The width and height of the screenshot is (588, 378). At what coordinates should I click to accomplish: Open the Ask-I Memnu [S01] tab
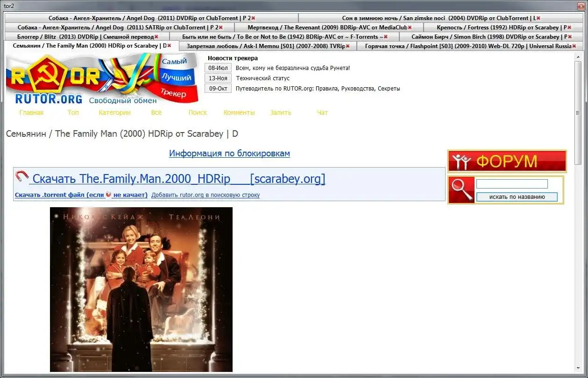(x=267, y=46)
